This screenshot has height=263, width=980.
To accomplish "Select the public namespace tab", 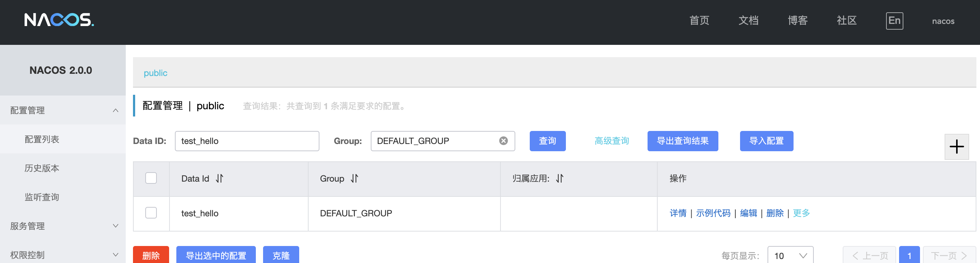I will [155, 73].
